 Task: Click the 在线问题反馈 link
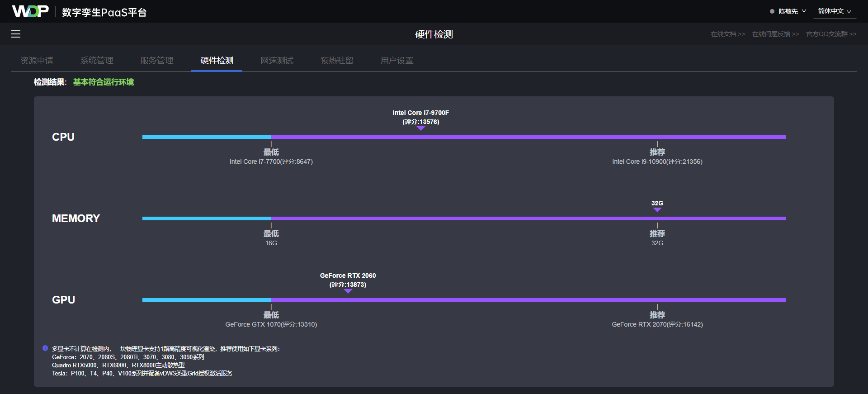coord(775,34)
